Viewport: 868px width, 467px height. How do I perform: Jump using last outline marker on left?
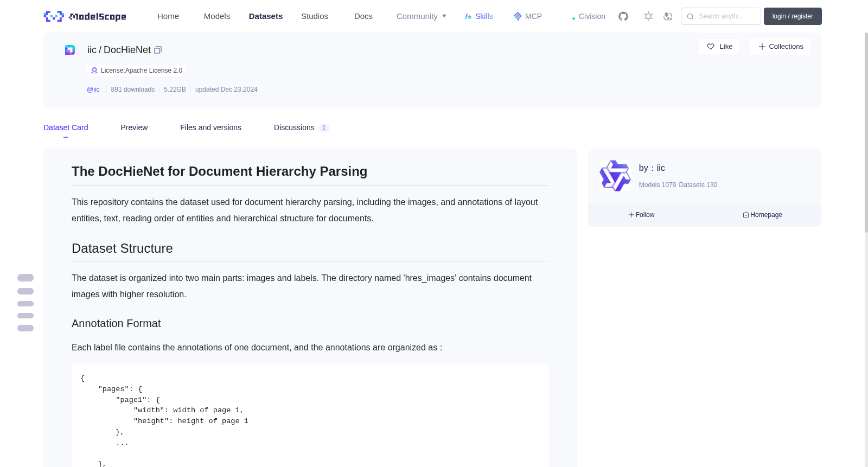tap(25, 328)
